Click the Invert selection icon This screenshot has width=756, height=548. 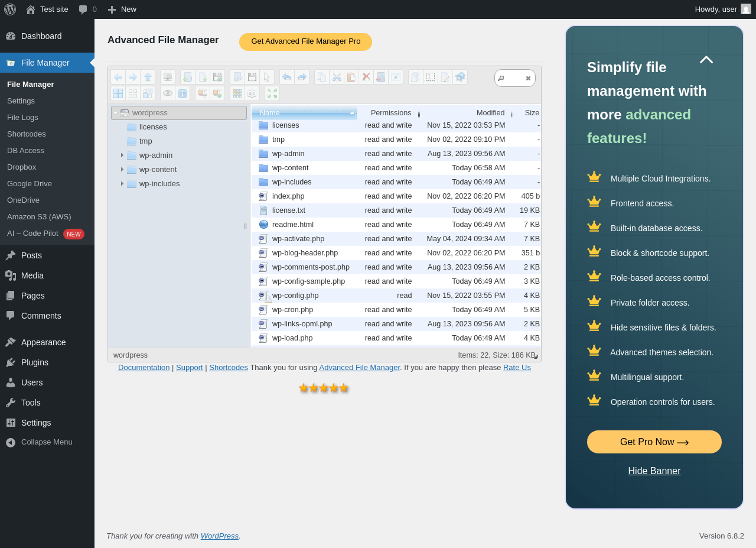coord(148,93)
